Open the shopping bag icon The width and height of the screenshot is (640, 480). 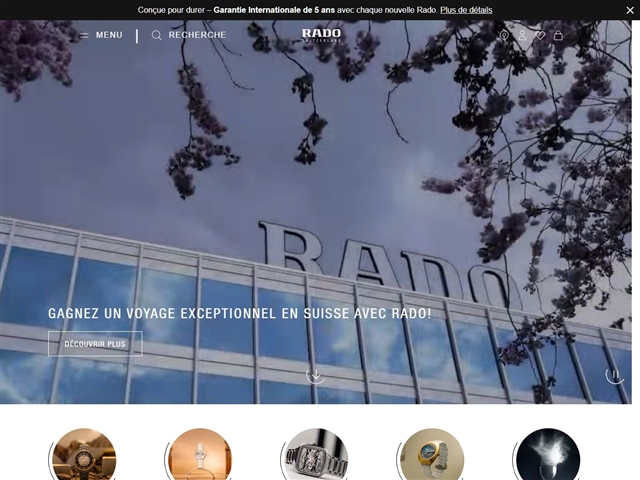[558, 36]
